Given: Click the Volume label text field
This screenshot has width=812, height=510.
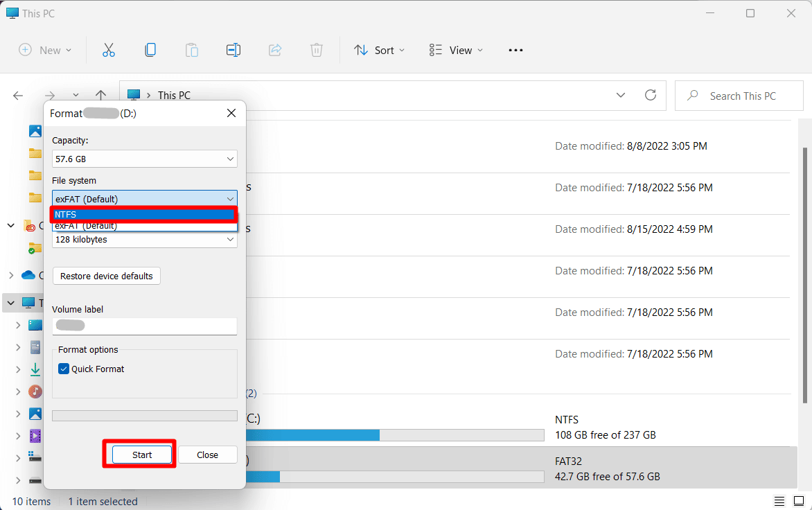Looking at the screenshot, I should tap(144, 326).
